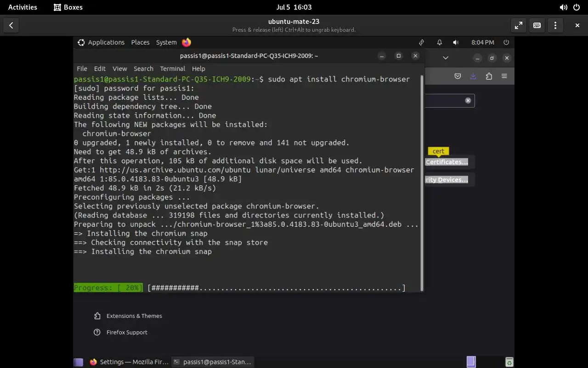
Task: Toggle fullscreen in GNOME Boxes
Action: coord(518,25)
